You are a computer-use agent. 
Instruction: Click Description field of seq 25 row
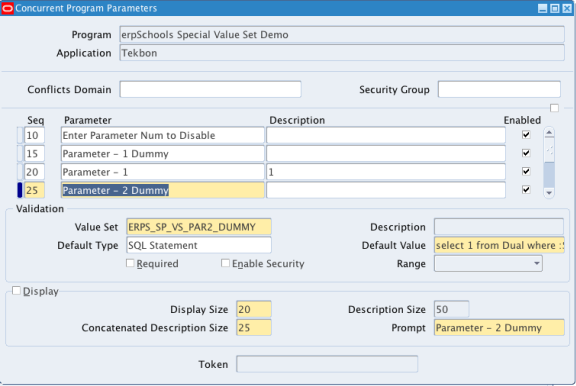coord(386,190)
